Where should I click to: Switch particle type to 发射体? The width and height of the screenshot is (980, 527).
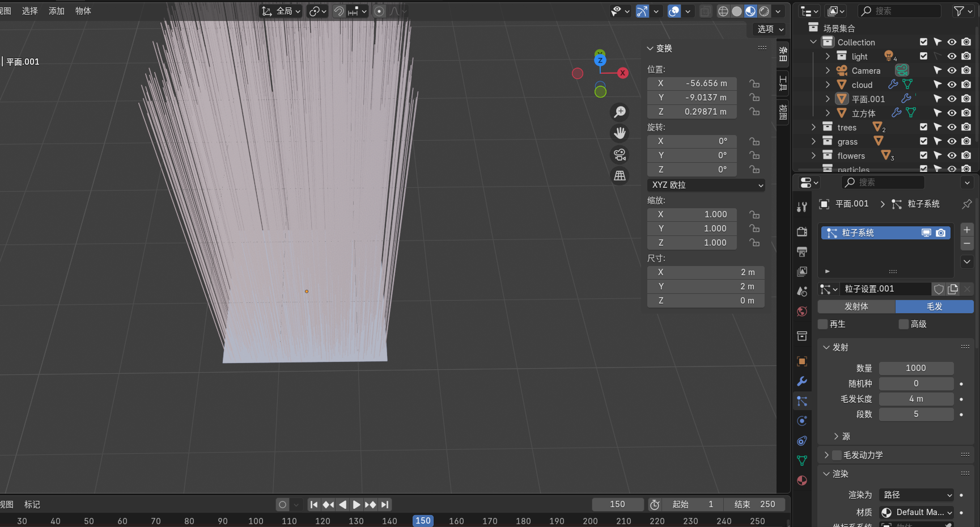(856, 306)
